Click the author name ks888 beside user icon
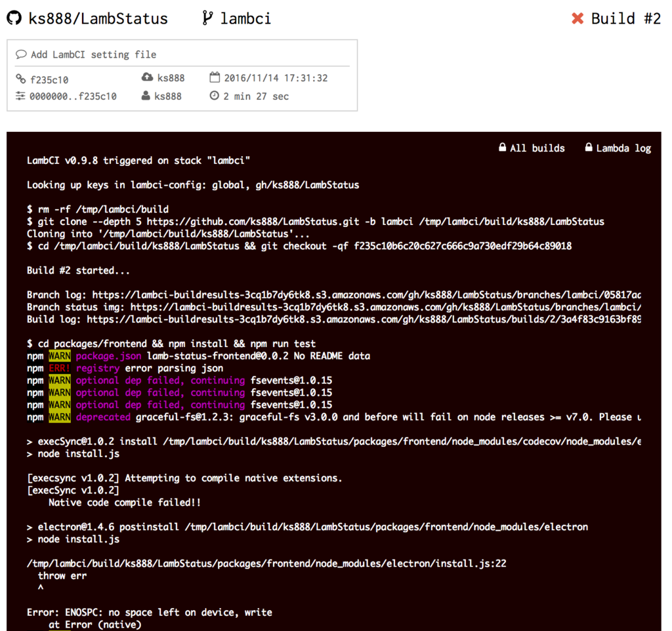 point(168,96)
